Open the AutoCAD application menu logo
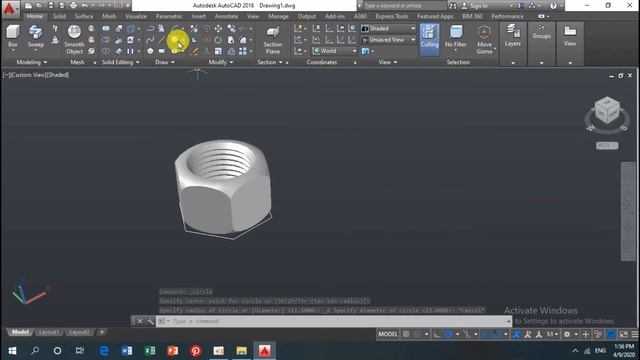 pyautogui.click(x=9, y=8)
